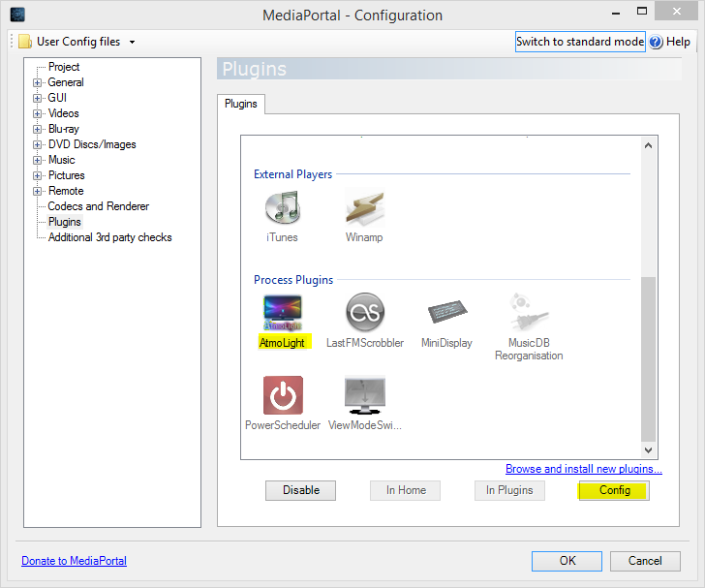The image size is (705, 588).
Task: Select Additional 3rd party checks item
Action: [x=109, y=237]
